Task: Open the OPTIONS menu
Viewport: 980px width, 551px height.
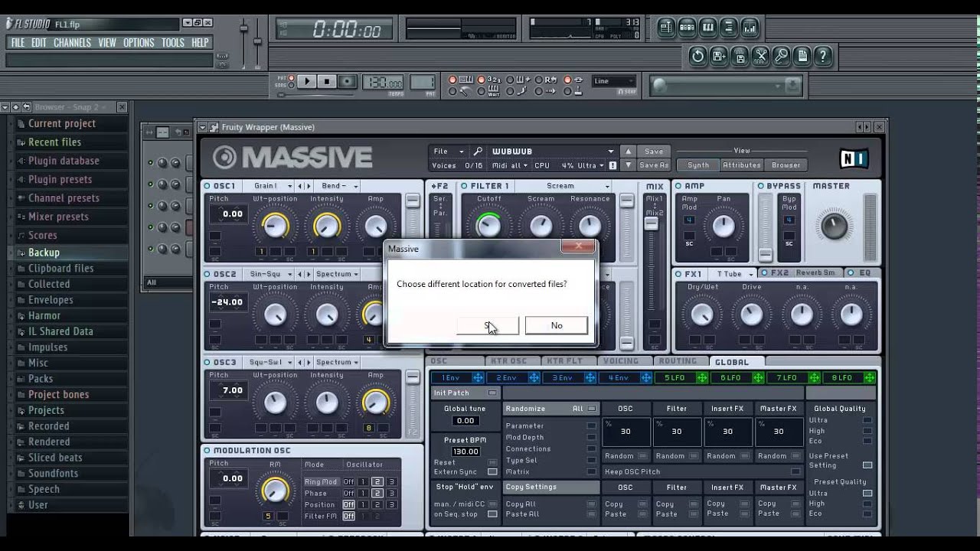Action: point(139,43)
